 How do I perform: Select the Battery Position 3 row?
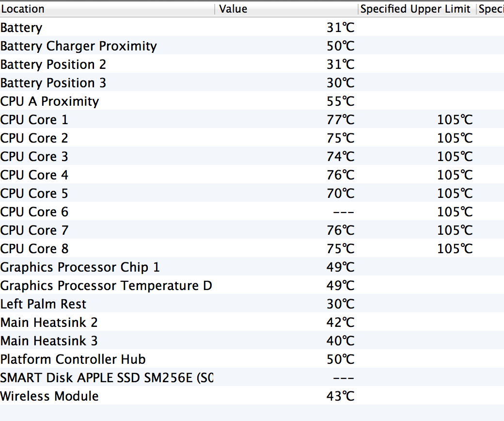click(252, 82)
